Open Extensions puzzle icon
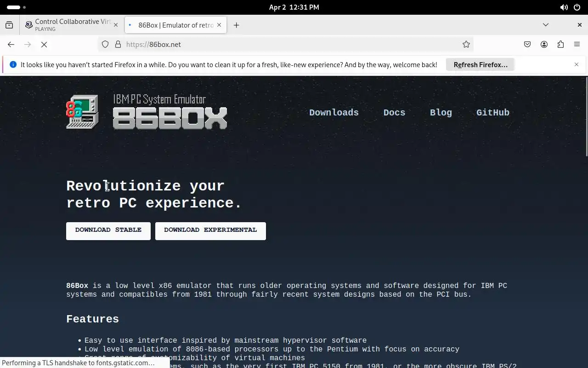The width and height of the screenshot is (588, 368). click(x=560, y=44)
